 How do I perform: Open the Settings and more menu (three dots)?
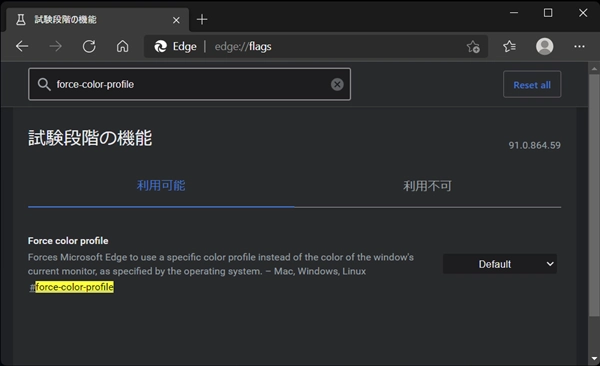[x=579, y=46]
